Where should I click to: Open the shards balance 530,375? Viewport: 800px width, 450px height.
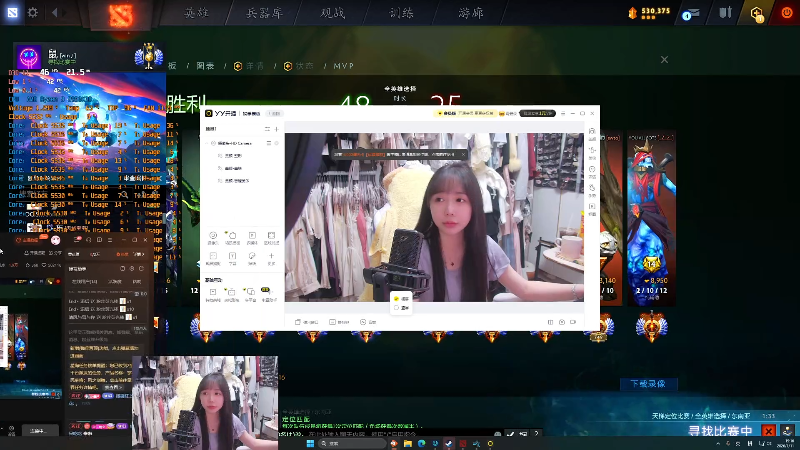tap(649, 12)
